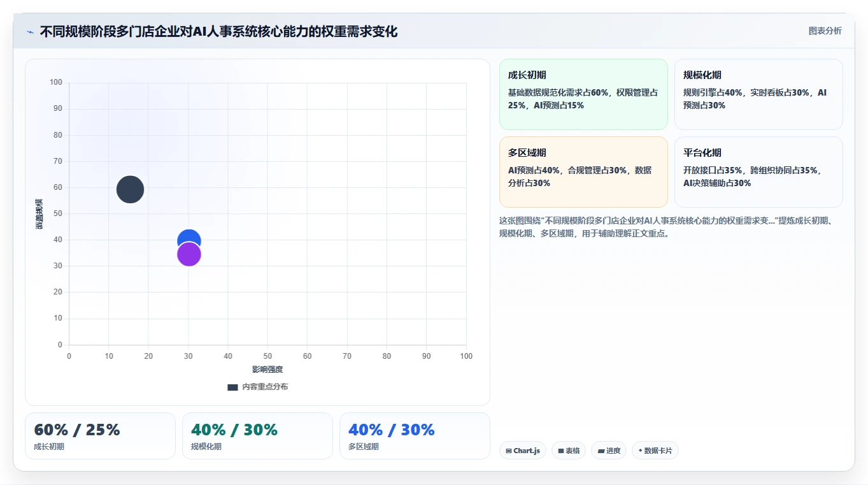Viewport: 868px width, 485px height.
Task: Click 成长初期 label under 60% / 25%
Action: [49, 447]
